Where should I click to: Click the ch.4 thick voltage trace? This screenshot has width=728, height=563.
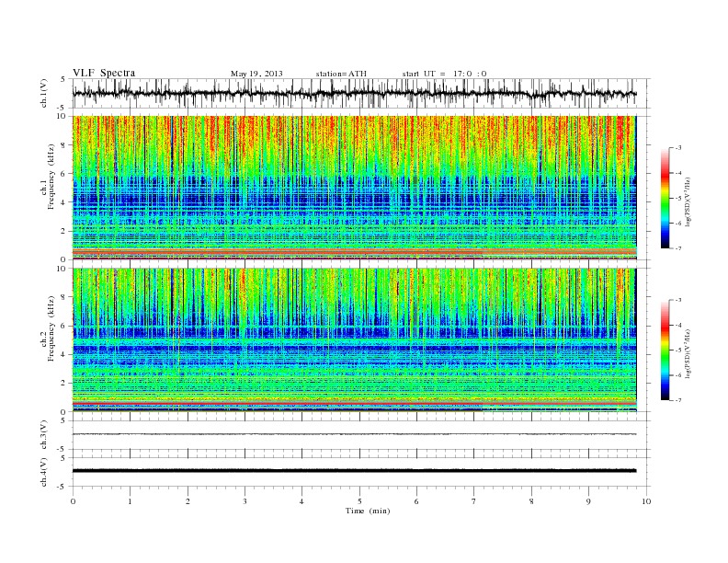[x=355, y=471]
